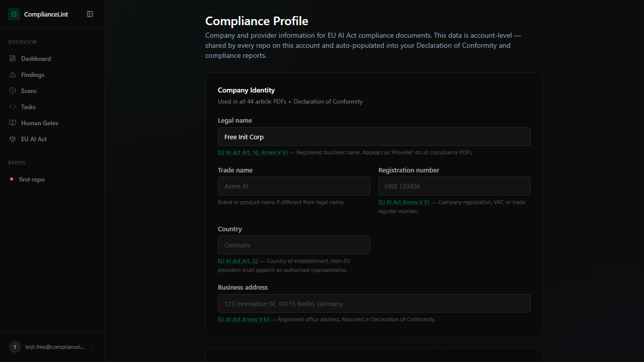Click the Dashboard grid icon
644x362 pixels.
13,59
